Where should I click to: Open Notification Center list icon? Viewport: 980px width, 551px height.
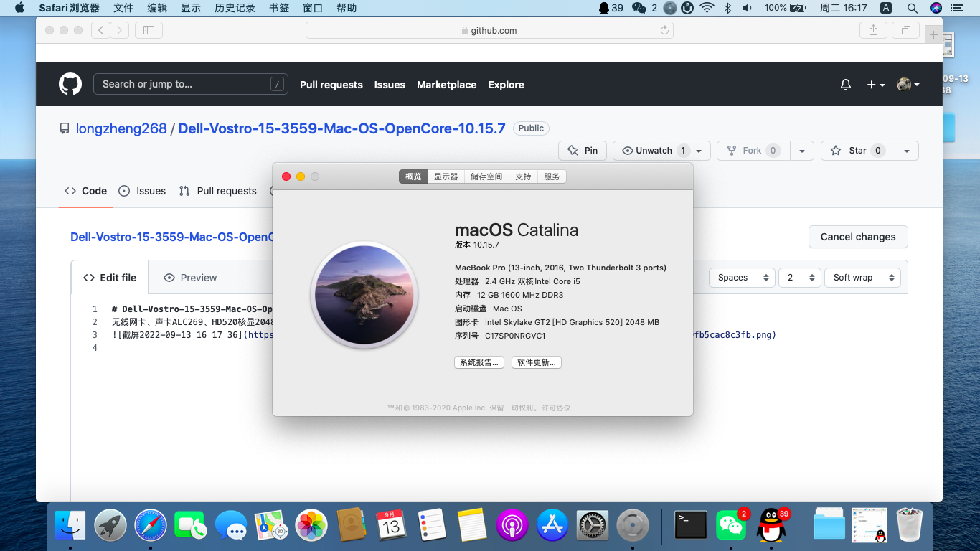pyautogui.click(x=956, y=8)
